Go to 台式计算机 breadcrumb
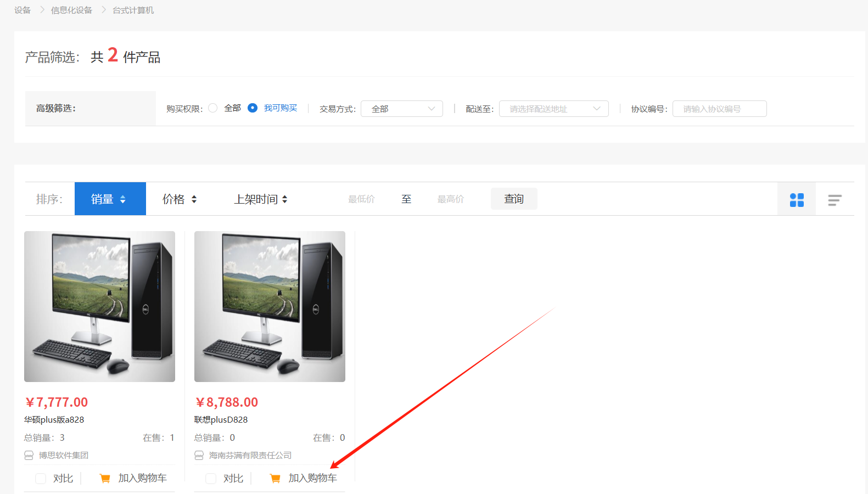This screenshot has width=868, height=494. [x=133, y=10]
